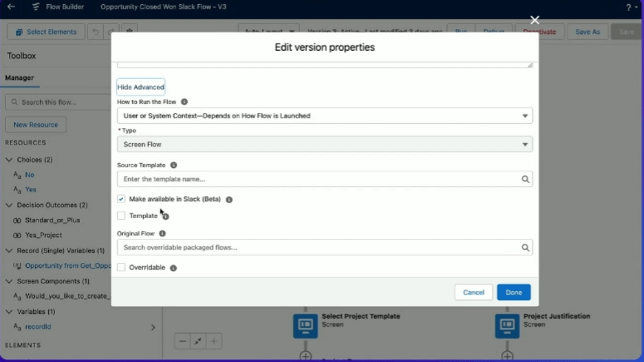Uncheck Make available in Slack (Beta)
644x362 pixels.
(121, 199)
